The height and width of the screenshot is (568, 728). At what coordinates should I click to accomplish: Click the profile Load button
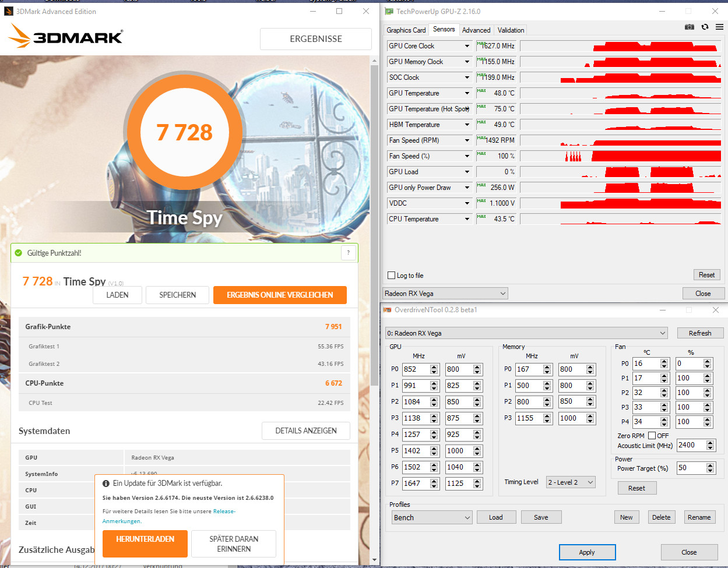pyautogui.click(x=495, y=517)
